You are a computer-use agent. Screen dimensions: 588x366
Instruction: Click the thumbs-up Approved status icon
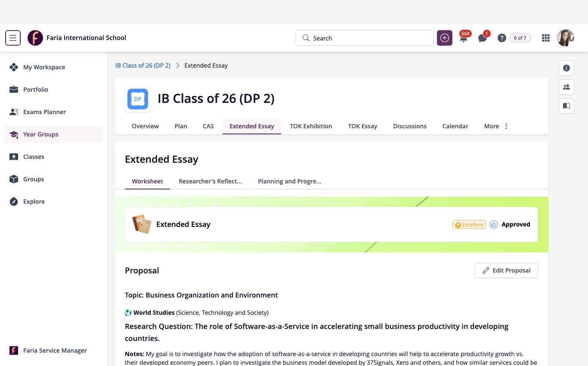[494, 224]
